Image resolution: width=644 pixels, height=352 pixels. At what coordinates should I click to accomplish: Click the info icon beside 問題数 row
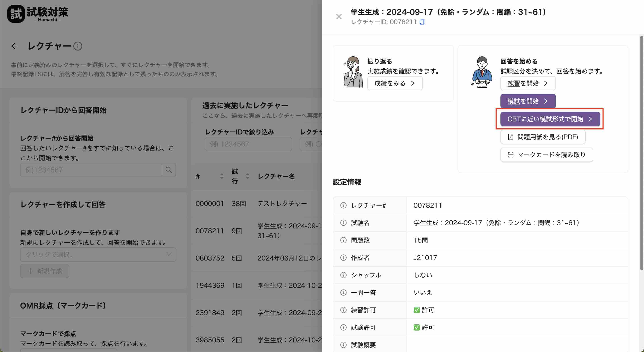coord(343,240)
